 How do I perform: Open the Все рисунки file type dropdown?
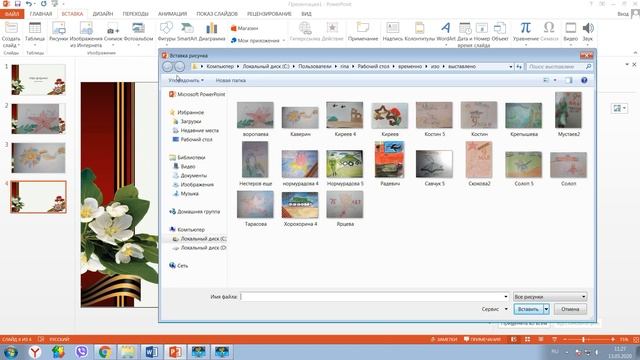pyautogui.click(x=550, y=297)
